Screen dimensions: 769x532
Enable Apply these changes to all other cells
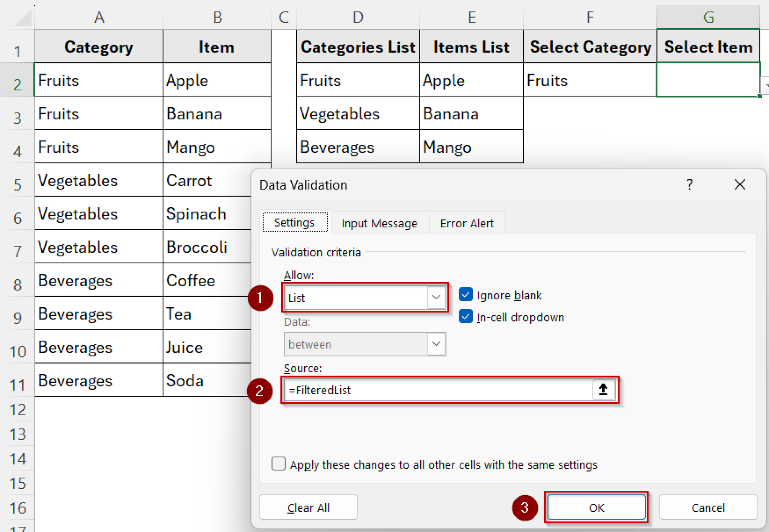click(x=278, y=464)
